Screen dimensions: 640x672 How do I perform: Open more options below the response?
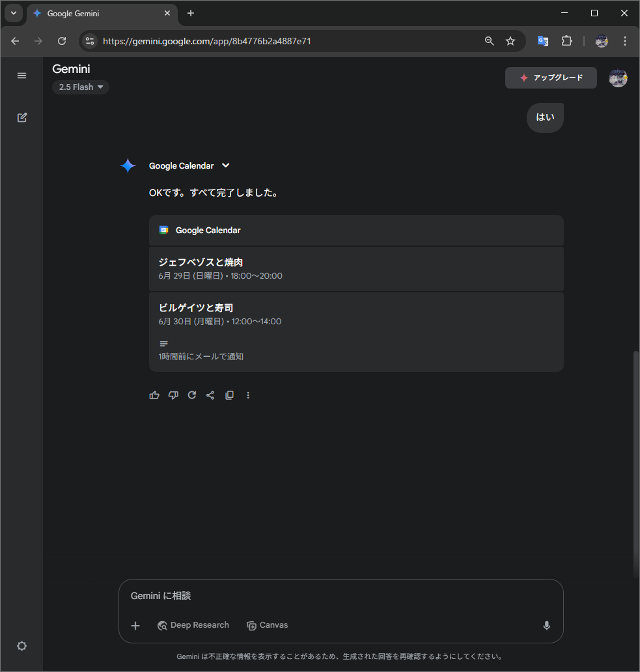[x=248, y=395]
